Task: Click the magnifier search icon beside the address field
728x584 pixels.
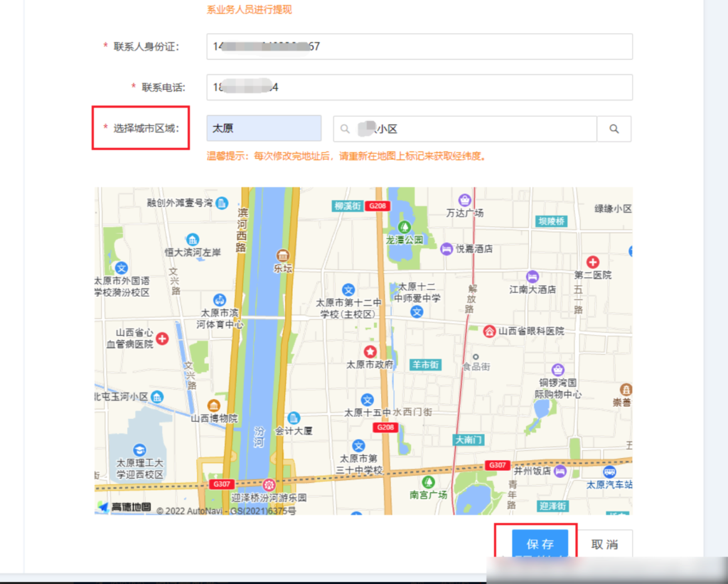Action: [614, 129]
